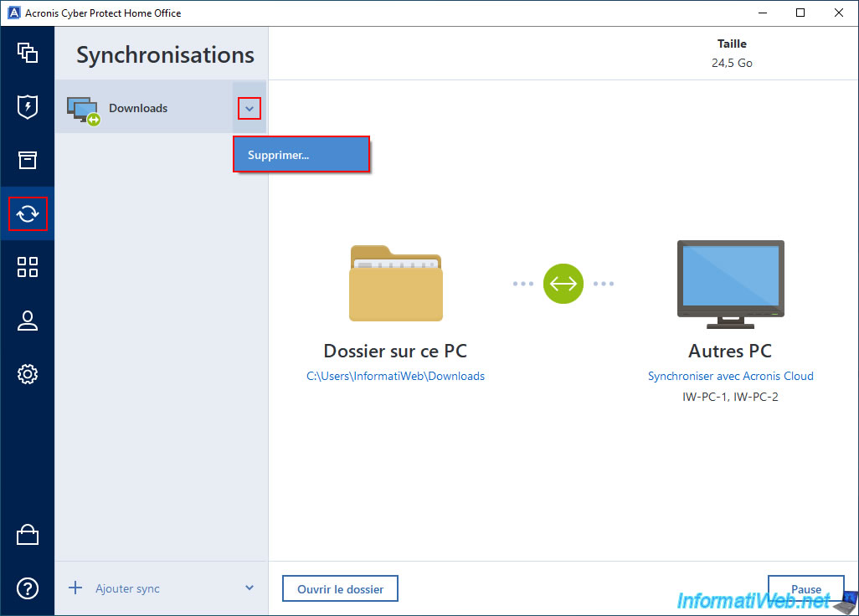Image resolution: width=859 pixels, height=616 pixels.
Task: Open the Tools grid icon
Action: pyautogui.click(x=28, y=267)
